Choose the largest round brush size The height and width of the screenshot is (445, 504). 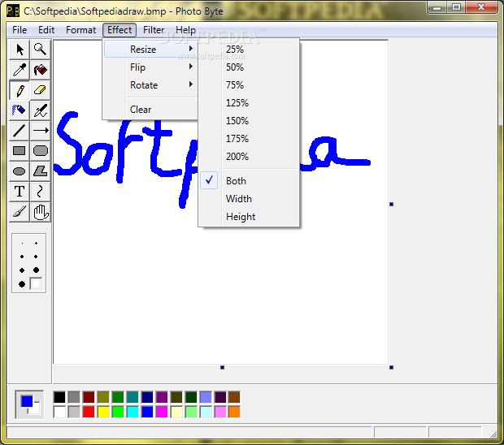point(36,270)
